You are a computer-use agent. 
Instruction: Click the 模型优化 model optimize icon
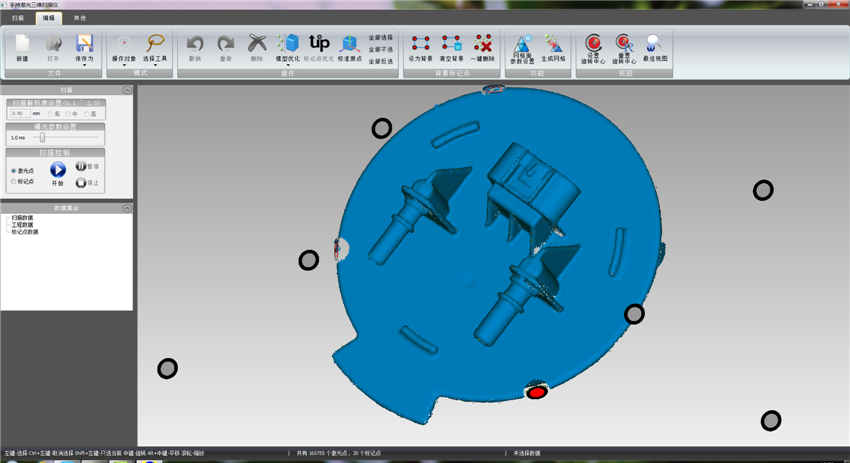pyautogui.click(x=288, y=44)
